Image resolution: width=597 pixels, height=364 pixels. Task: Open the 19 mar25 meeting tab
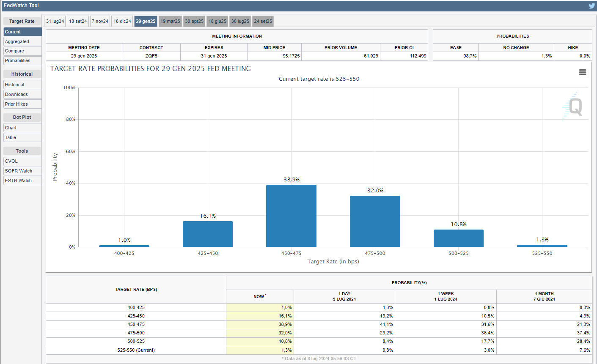point(170,21)
